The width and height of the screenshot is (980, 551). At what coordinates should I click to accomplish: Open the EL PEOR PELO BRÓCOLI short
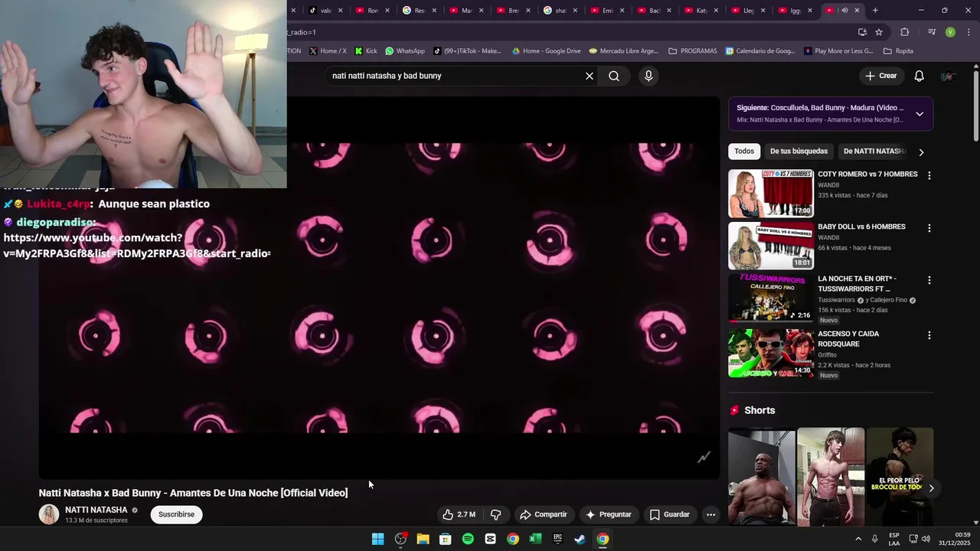900,476
